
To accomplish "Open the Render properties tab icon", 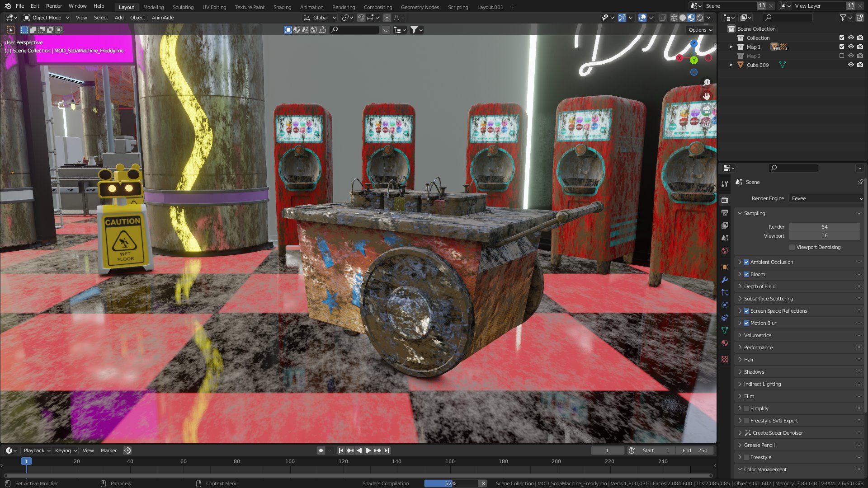I will (x=725, y=200).
